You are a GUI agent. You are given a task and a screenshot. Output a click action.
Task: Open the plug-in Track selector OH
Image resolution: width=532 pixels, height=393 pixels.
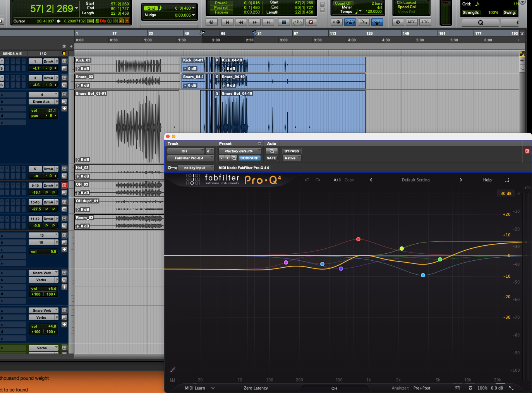[x=185, y=151]
